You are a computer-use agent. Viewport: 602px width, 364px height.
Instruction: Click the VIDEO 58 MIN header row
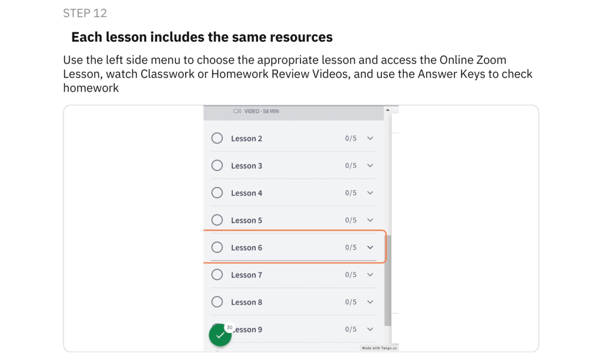[293, 113]
